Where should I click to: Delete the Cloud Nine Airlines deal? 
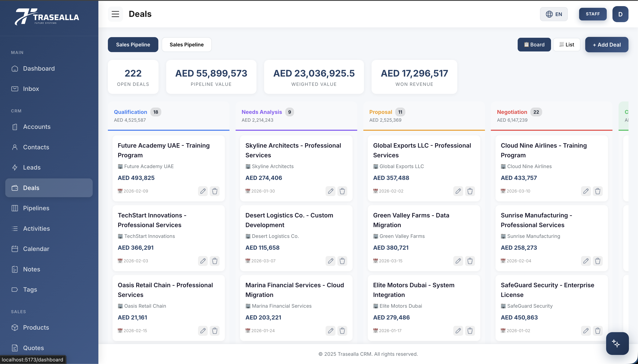click(x=598, y=191)
